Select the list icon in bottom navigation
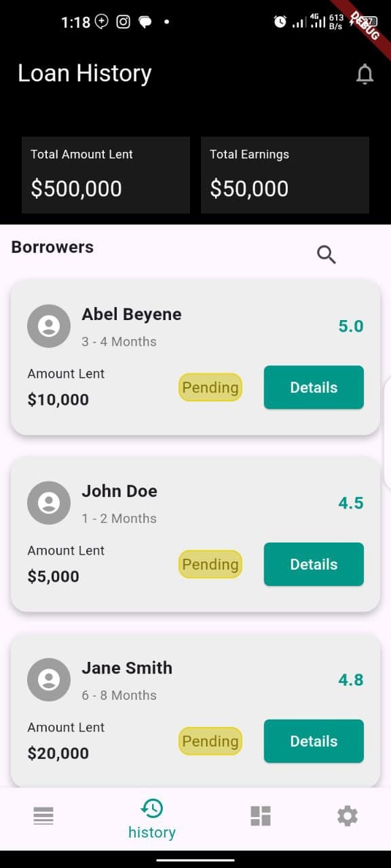The image size is (391, 868). point(43,816)
